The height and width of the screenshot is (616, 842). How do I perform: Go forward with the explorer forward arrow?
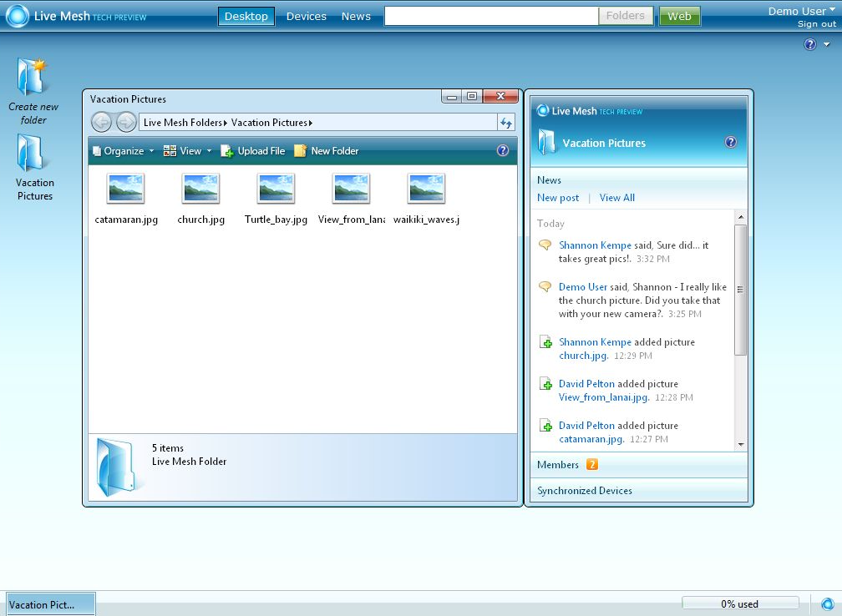coord(126,123)
